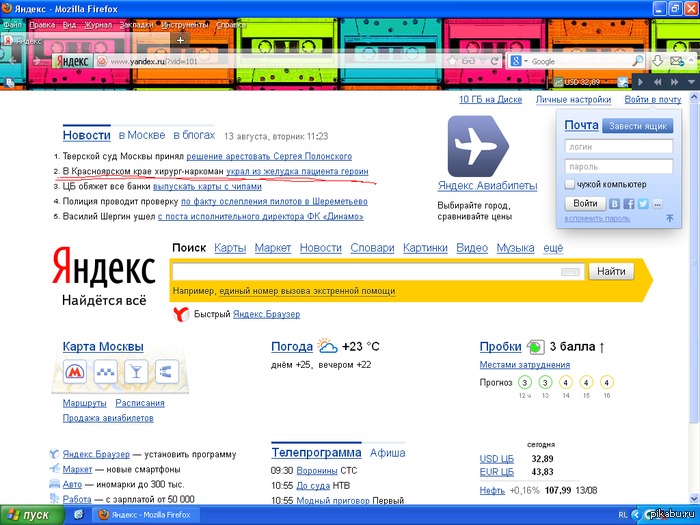Click the Firefox reload button
The height and width of the screenshot is (525, 700).
point(494,61)
